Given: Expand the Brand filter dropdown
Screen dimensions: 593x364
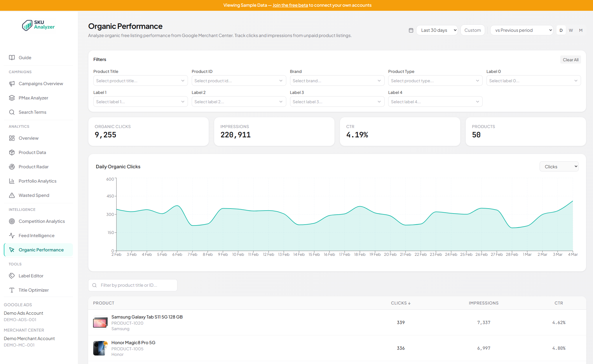Looking at the screenshot, I should coord(337,80).
